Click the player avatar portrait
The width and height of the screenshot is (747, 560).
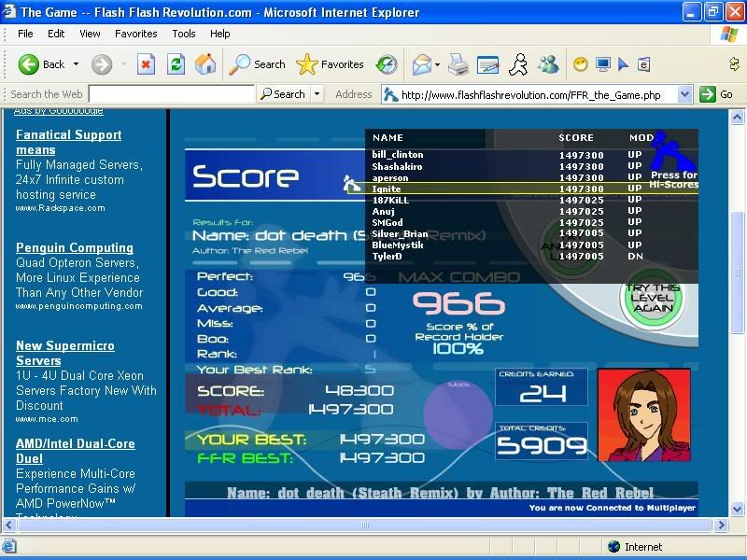tap(643, 414)
